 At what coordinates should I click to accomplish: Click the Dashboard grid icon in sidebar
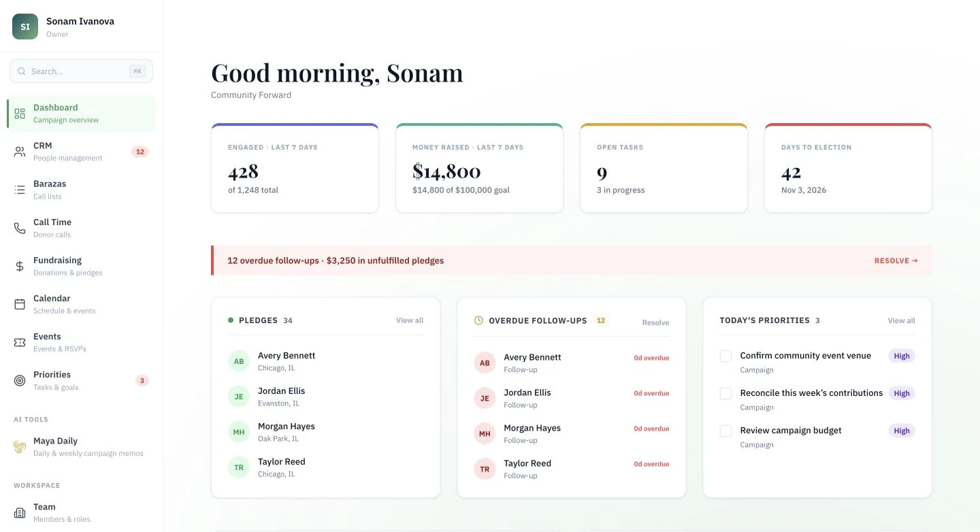(20, 114)
